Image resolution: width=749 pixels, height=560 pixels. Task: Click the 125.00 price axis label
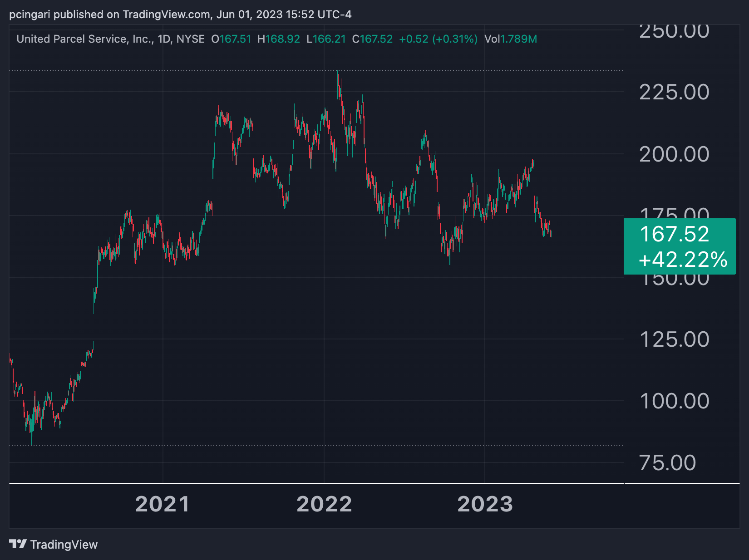(x=674, y=339)
